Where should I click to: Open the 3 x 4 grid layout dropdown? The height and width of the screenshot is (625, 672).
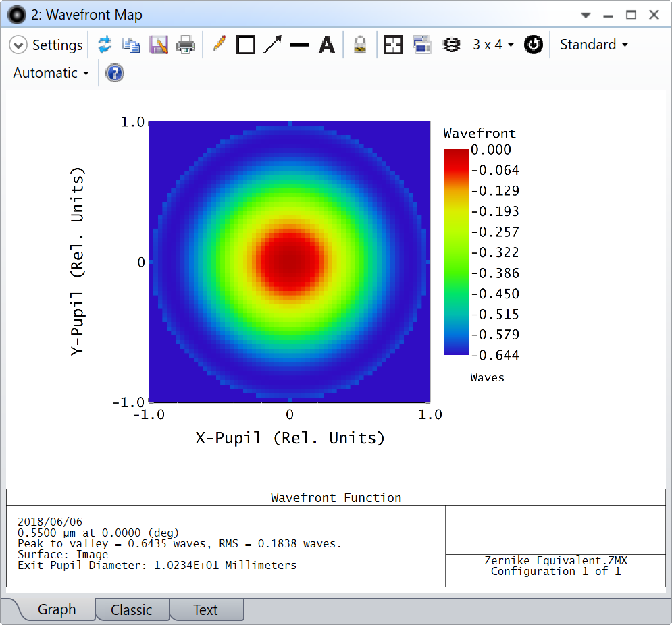492,44
